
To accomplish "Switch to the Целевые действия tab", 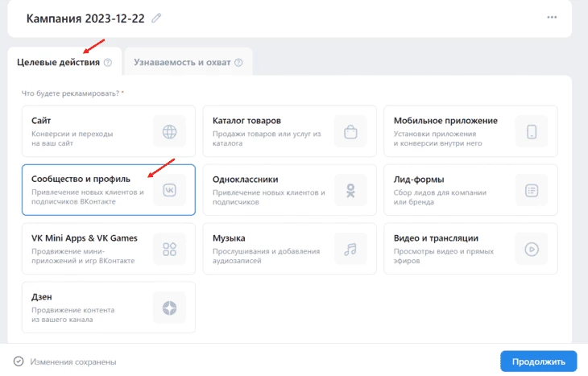I will (x=64, y=62).
